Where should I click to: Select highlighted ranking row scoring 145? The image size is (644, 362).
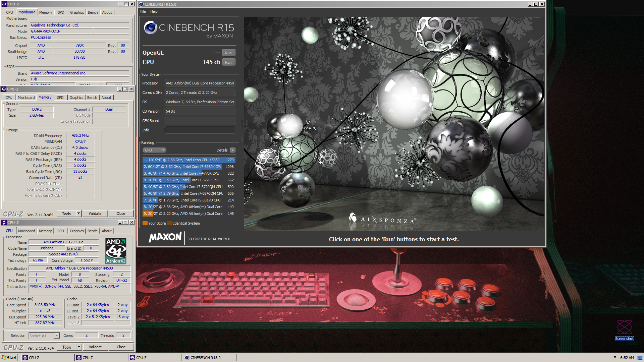pos(189,214)
